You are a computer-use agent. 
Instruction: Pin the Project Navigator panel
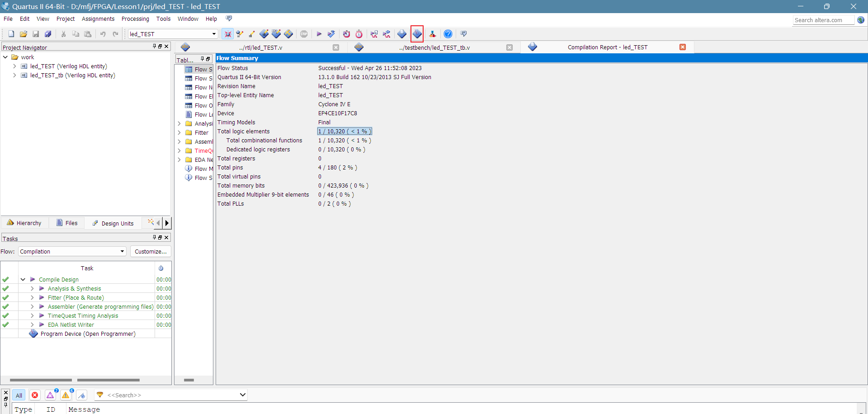click(x=154, y=46)
